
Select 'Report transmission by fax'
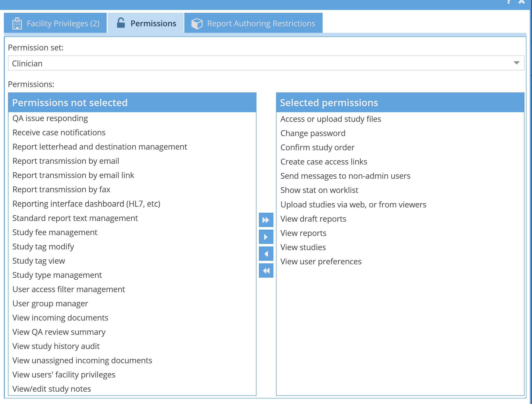132,190
